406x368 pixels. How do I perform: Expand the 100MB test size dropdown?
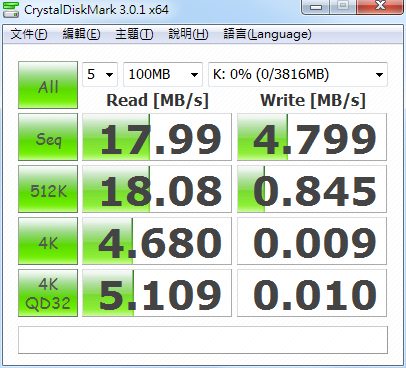163,74
